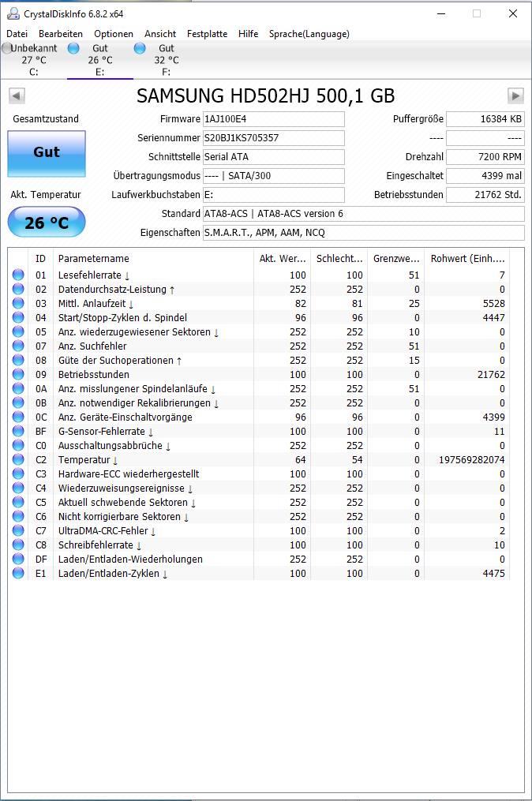Image resolution: width=532 pixels, height=801 pixels.
Task: Click the Eigenschaften field S.M.A.R.T., APM, AAM, NCQ
Action: pyautogui.click(x=363, y=233)
